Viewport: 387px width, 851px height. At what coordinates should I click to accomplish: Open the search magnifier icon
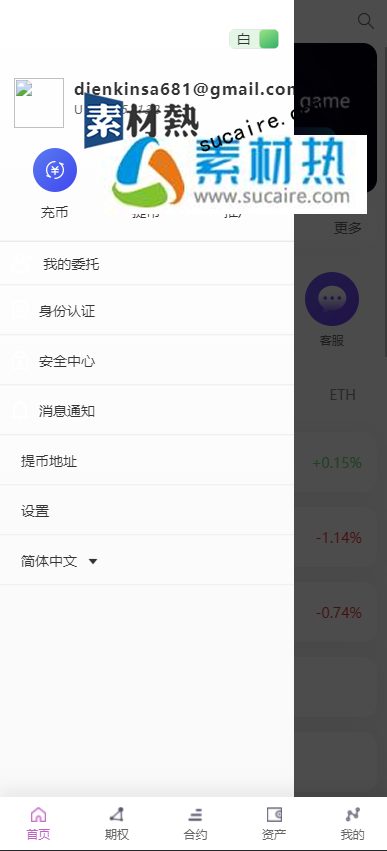[366, 21]
